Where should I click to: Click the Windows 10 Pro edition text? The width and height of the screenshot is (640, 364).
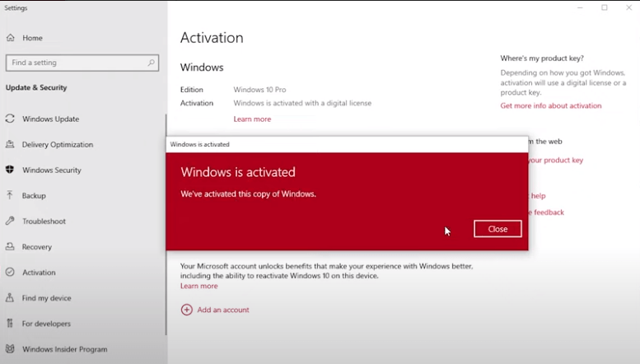pos(259,90)
